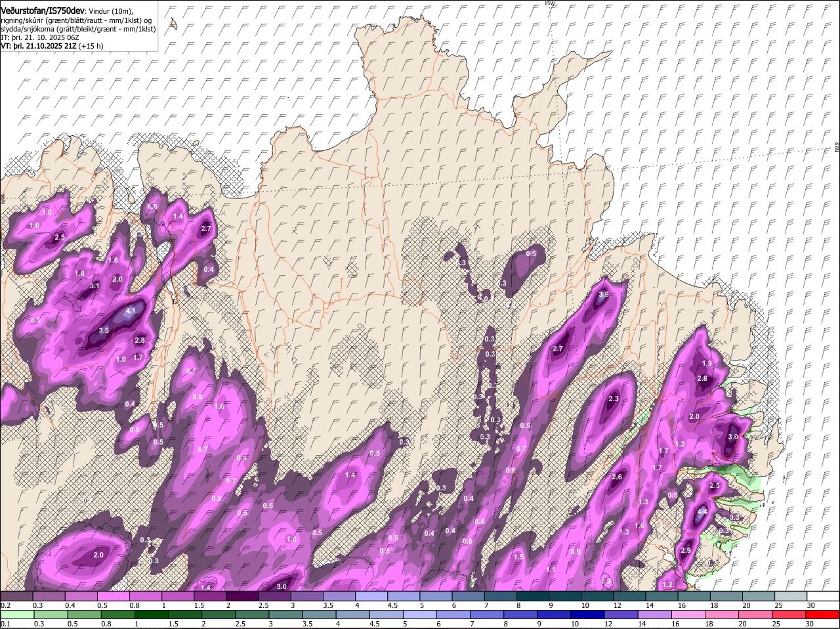This screenshot has width=840, height=629.
Task: Pick the pale grey swatch between 25 and 30
Action: click(x=790, y=596)
